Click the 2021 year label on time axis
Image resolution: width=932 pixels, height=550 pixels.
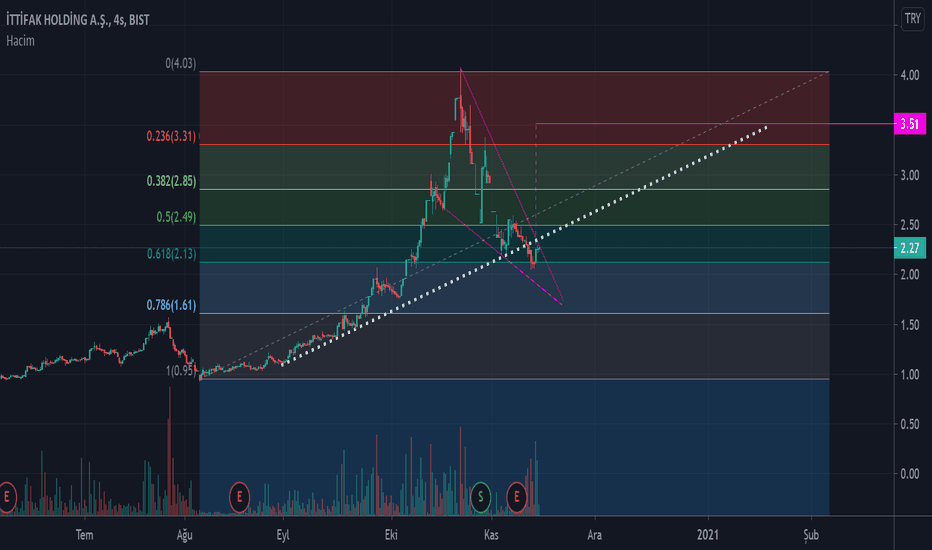click(x=707, y=535)
